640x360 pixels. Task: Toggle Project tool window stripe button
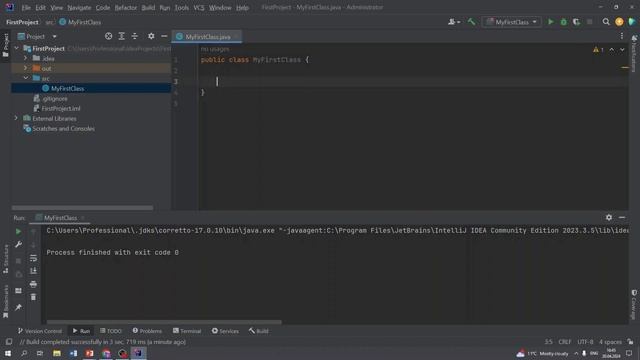[5, 45]
